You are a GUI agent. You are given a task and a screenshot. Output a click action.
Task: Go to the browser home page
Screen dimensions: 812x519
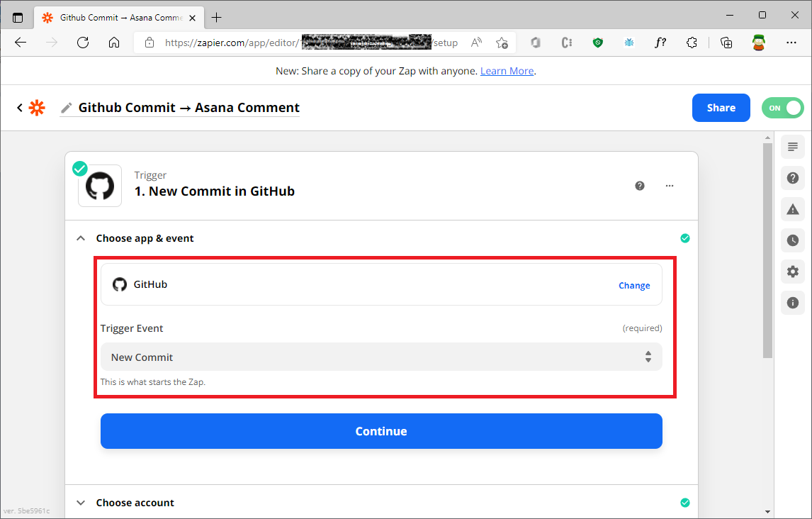pos(114,43)
